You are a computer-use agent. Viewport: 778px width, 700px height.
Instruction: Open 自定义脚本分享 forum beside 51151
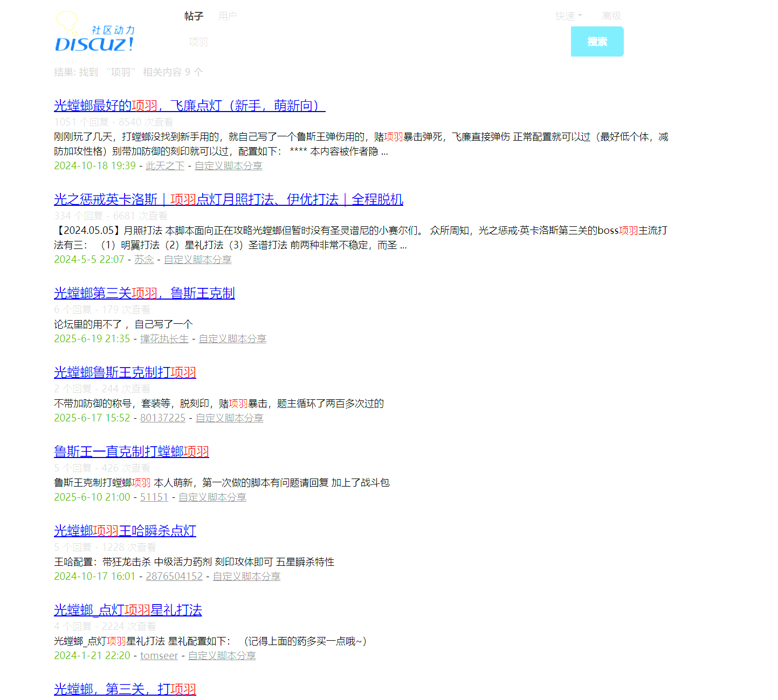pyautogui.click(x=212, y=497)
